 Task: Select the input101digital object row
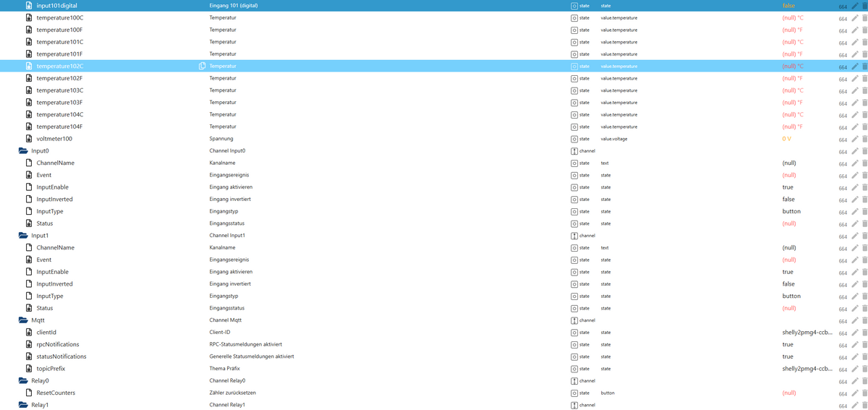(434, 6)
